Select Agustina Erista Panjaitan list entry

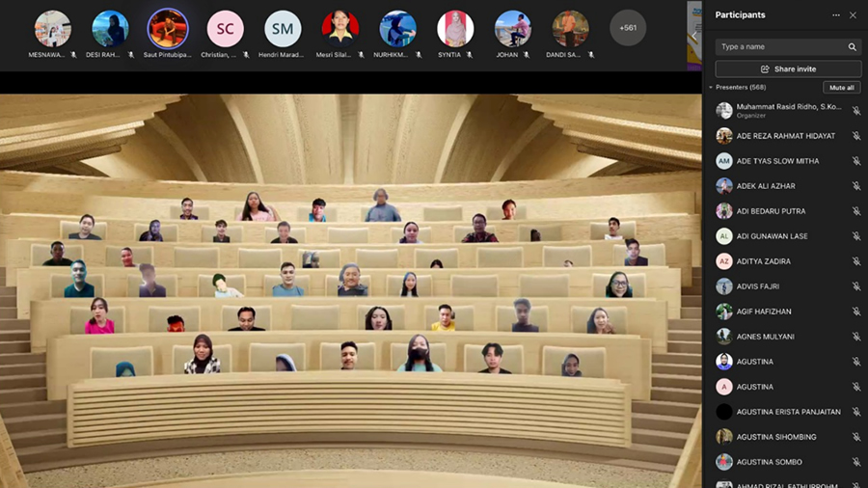(x=788, y=412)
